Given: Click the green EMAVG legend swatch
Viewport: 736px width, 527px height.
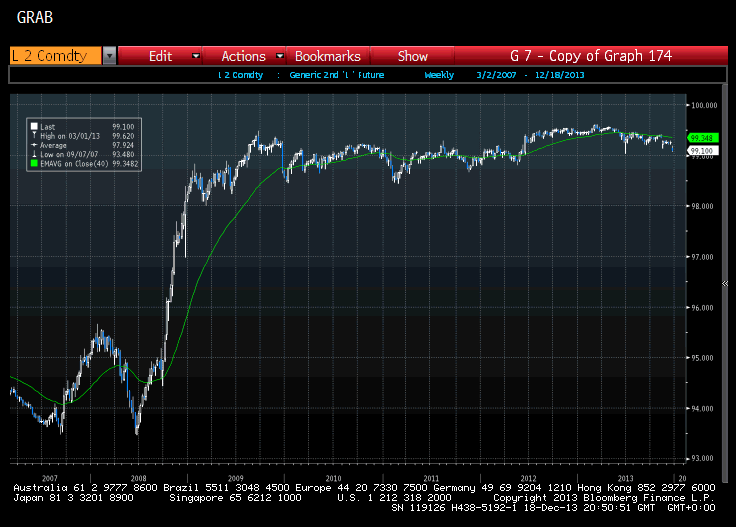Looking at the screenshot, I should point(34,163).
